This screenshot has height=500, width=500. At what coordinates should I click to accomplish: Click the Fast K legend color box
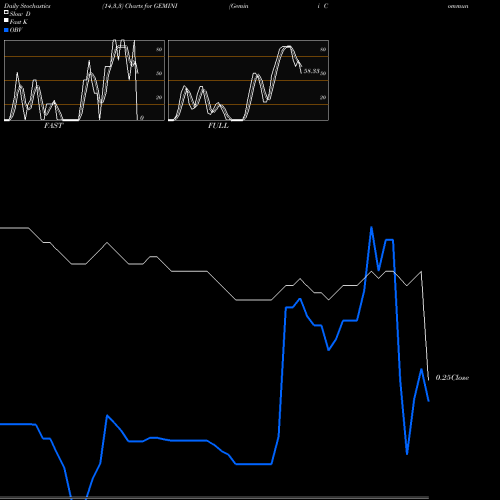pyautogui.click(x=6, y=20)
